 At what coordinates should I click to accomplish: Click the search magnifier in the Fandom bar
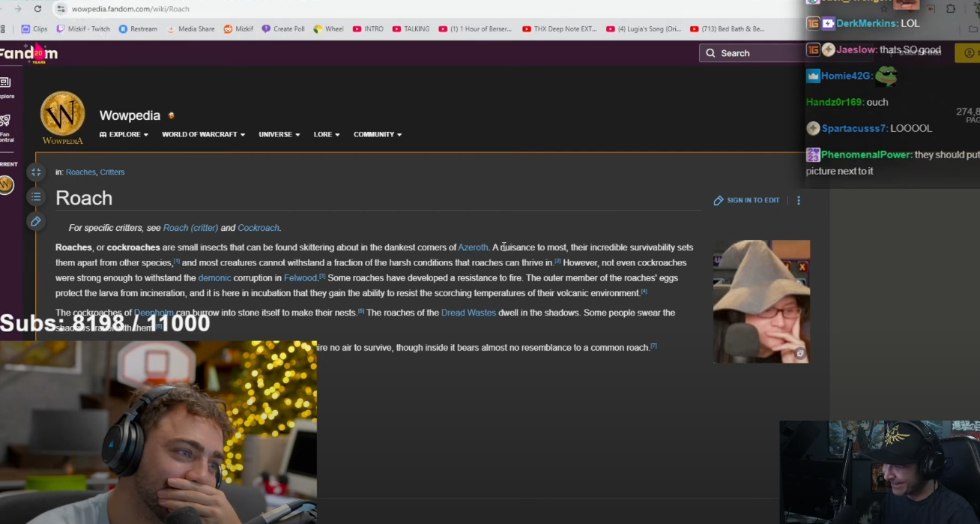tap(710, 52)
